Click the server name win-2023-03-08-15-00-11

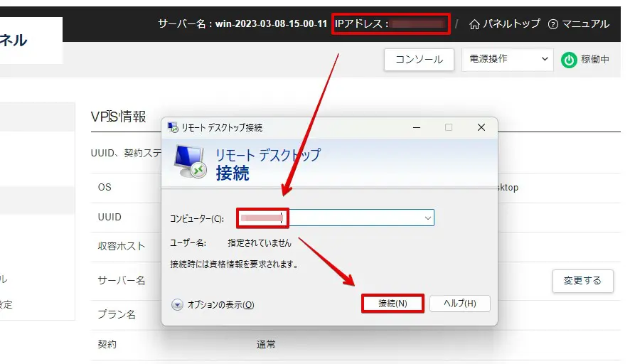271,23
